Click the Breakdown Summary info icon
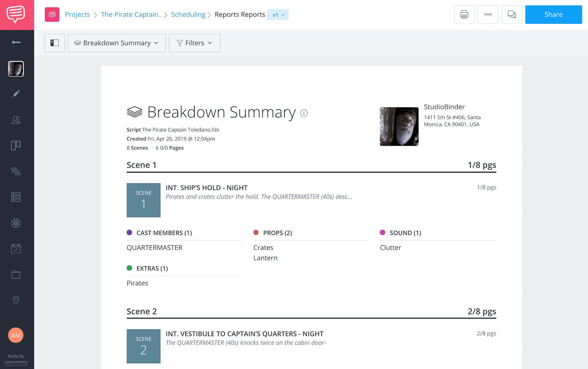Image resolution: width=588 pixels, height=369 pixels. click(304, 113)
